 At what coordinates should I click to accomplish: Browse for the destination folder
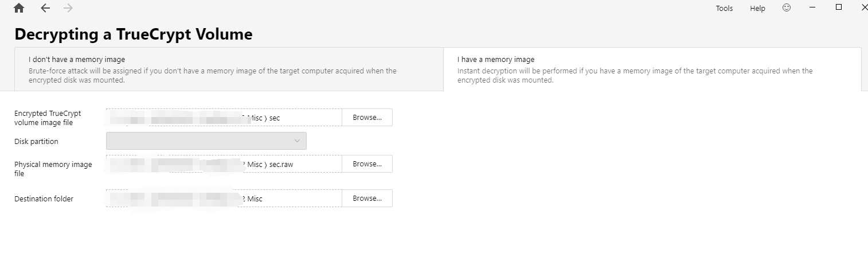(367, 198)
